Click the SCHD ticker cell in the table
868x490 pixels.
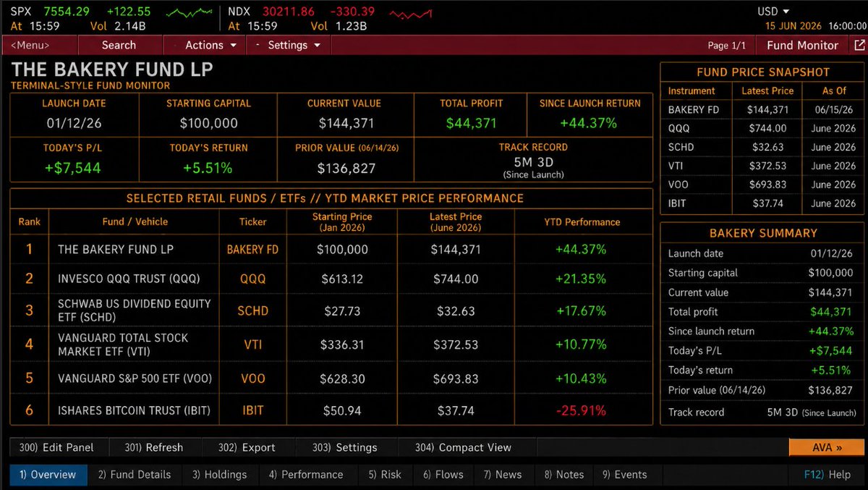[x=252, y=311]
